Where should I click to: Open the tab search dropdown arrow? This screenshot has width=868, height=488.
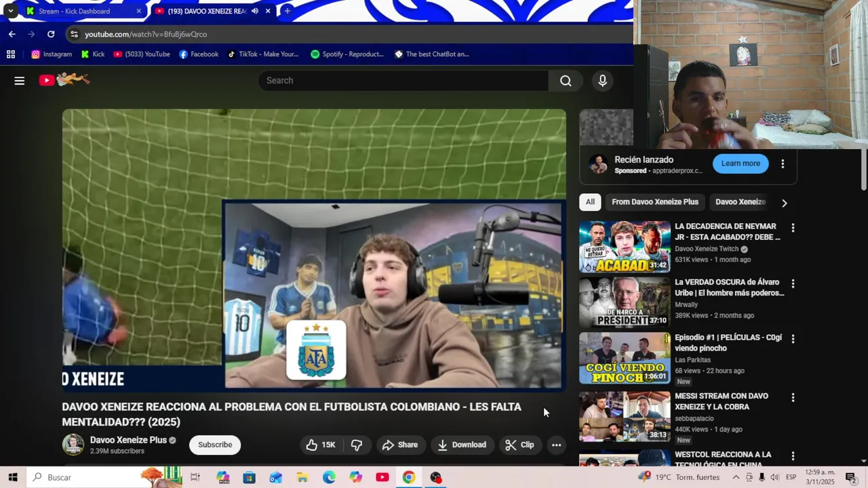(x=10, y=11)
